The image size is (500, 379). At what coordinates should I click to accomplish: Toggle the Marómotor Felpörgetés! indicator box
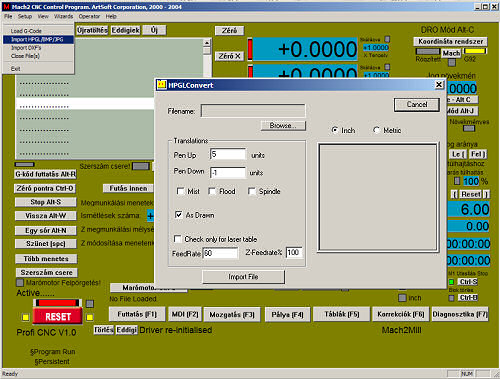tap(20, 283)
